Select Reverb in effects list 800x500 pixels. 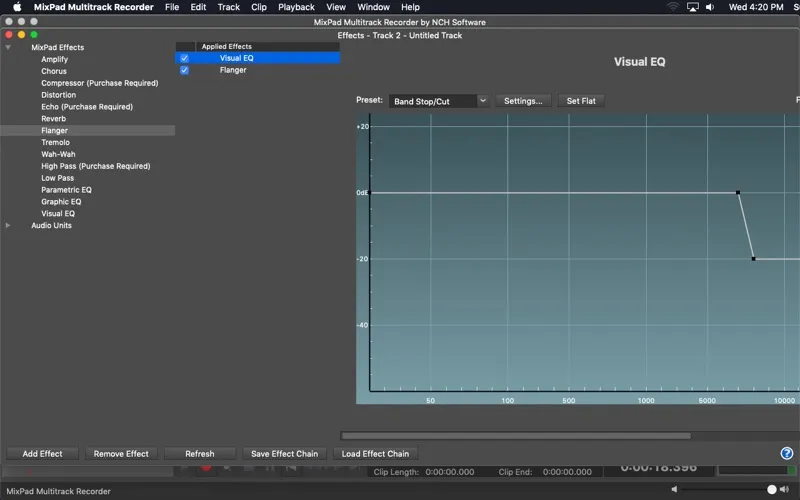(x=54, y=118)
